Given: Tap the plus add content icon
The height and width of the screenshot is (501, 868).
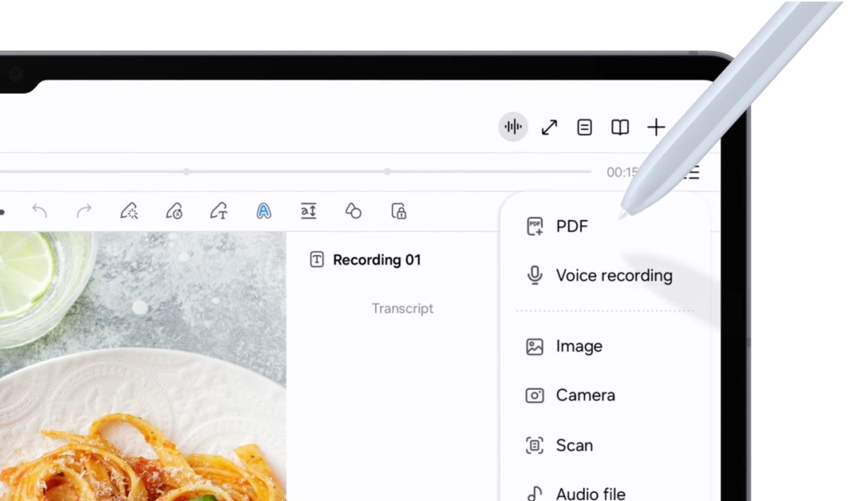Looking at the screenshot, I should click(656, 127).
